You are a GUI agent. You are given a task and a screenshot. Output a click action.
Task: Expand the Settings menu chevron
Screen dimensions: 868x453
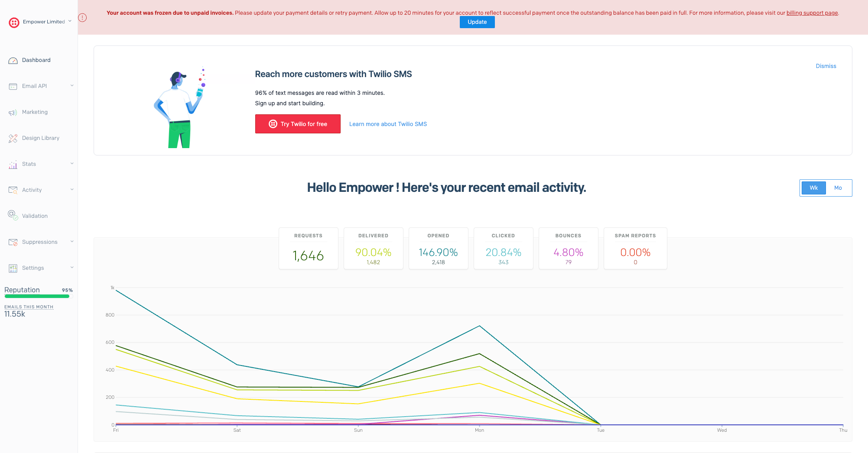coord(72,268)
